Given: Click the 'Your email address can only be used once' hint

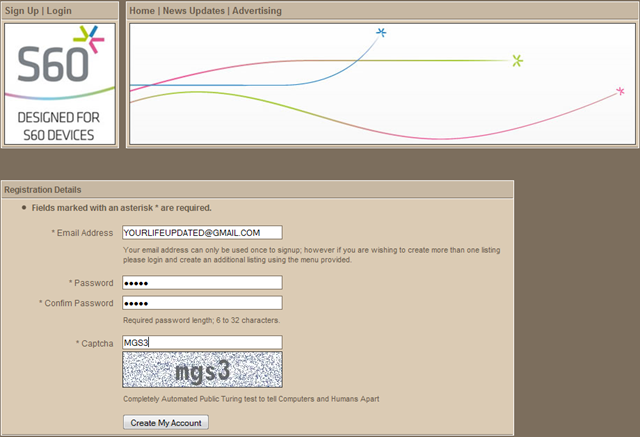Looking at the screenshot, I should point(311,255).
